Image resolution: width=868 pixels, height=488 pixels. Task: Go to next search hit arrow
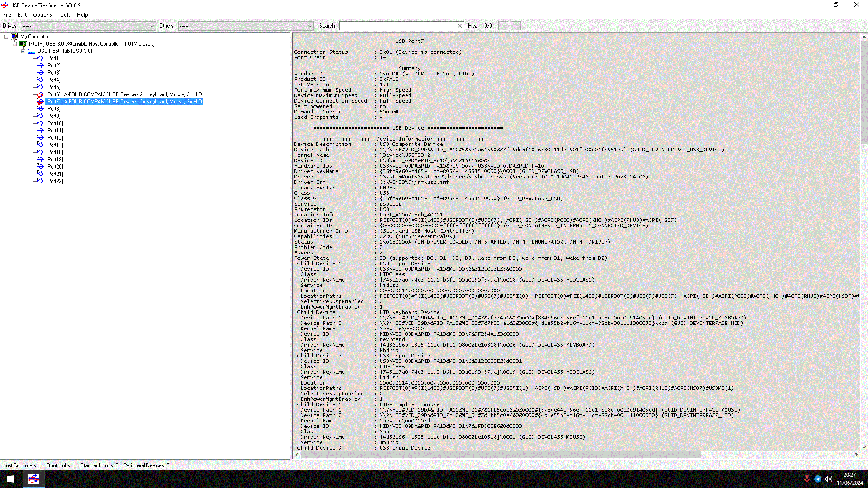[515, 26]
